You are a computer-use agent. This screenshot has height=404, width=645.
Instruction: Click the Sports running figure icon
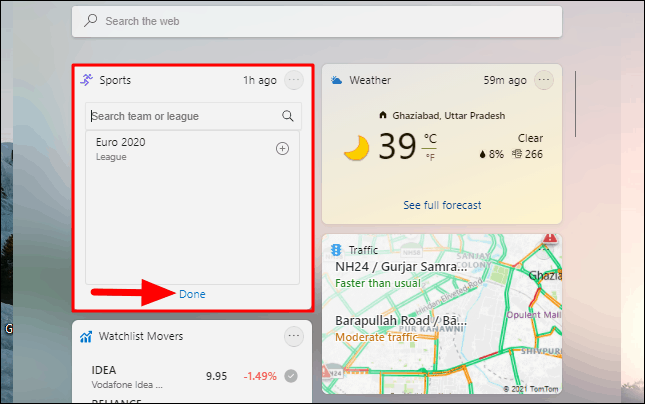click(86, 80)
